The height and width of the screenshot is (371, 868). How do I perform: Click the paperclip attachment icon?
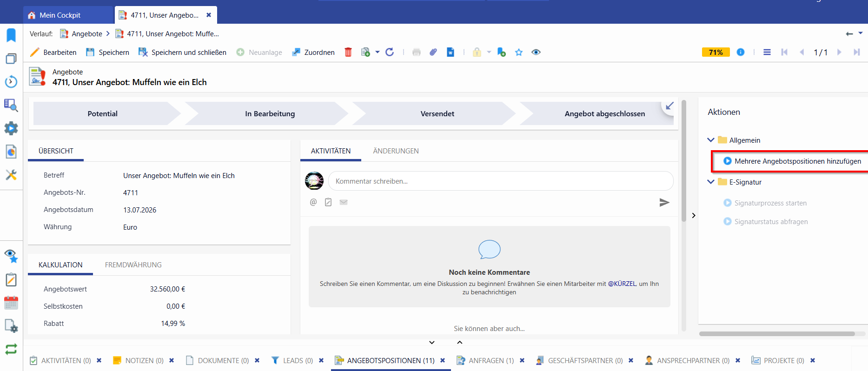[x=433, y=52]
